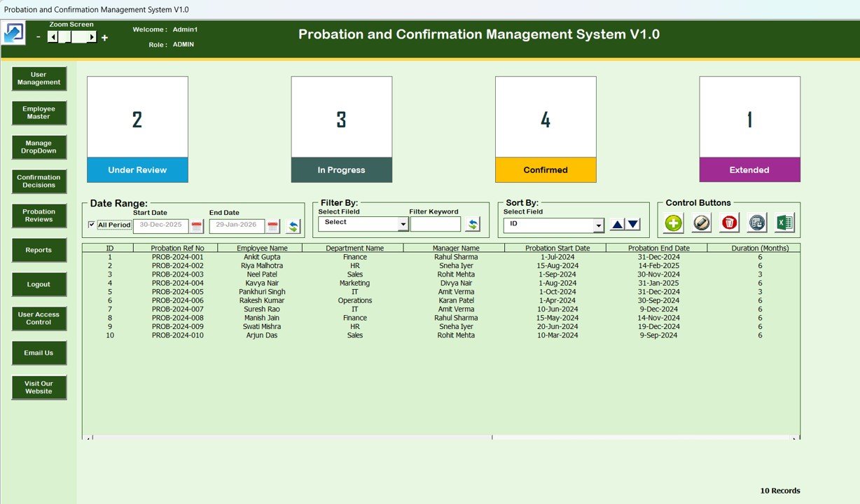Click the blue report control icon
Image resolution: width=860 pixels, height=504 pixels.
[x=756, y=223]
